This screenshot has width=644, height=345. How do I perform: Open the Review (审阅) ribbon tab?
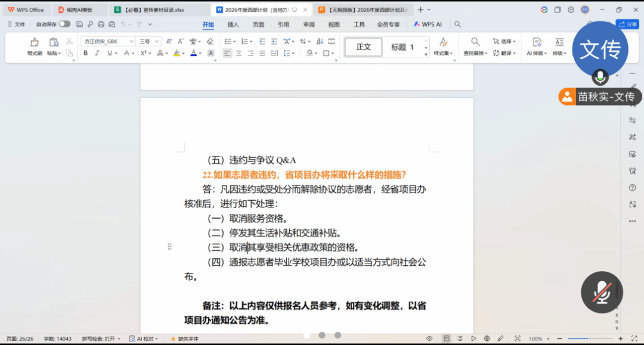[x=308, y=24]
